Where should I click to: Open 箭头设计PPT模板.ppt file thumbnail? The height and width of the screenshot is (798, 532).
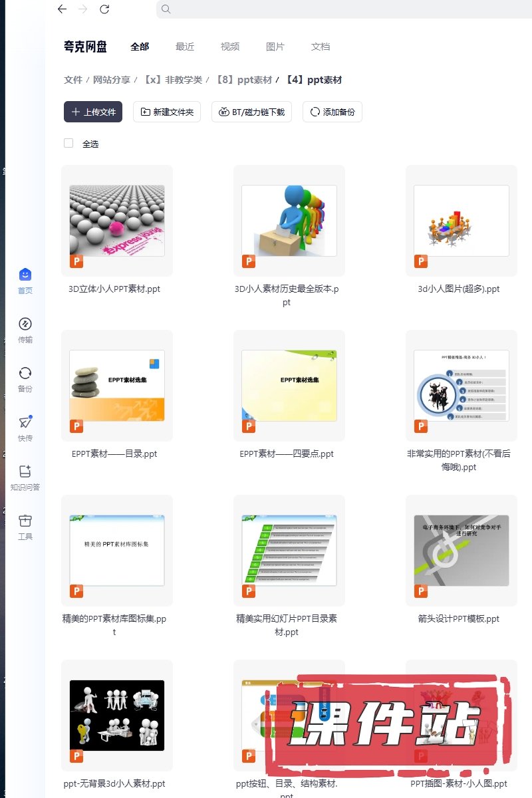[x=461, y=551]
